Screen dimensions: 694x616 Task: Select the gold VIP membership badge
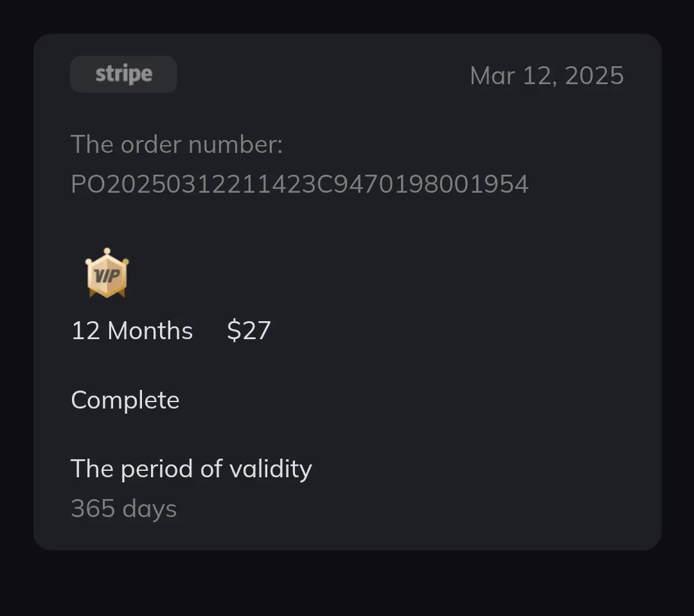[x=107, y=273]
